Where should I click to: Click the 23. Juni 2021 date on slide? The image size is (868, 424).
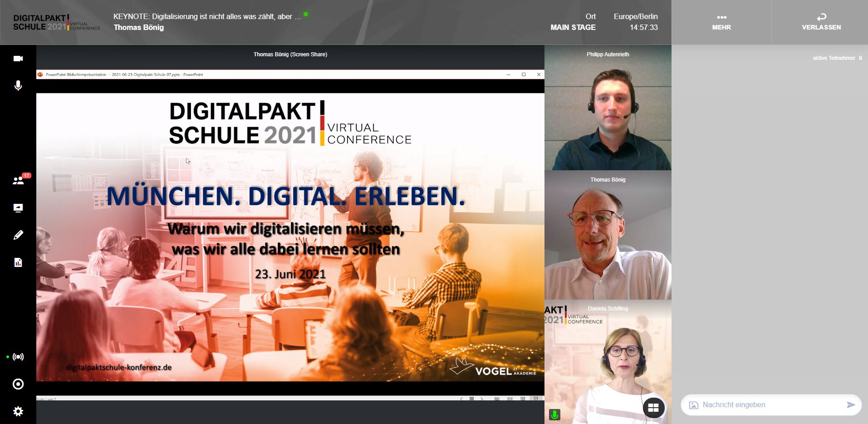[x=290, y=274]
